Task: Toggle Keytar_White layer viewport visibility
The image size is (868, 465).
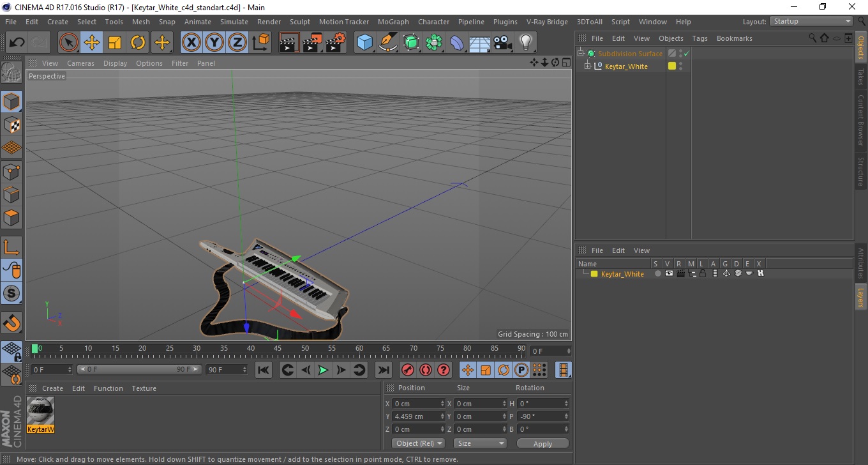Action: (x=669, y=273)
